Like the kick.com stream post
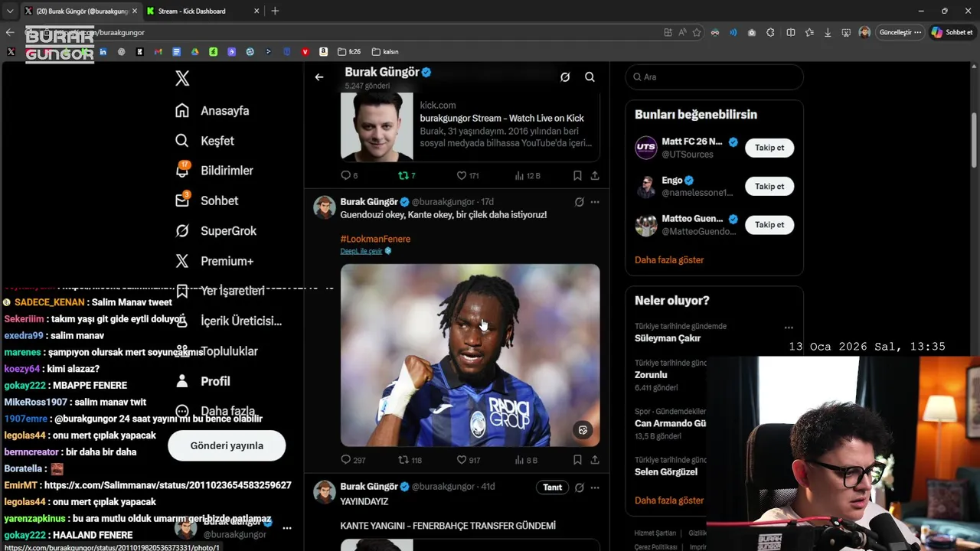Screen dimensions: 980x551 click(468, 175)
